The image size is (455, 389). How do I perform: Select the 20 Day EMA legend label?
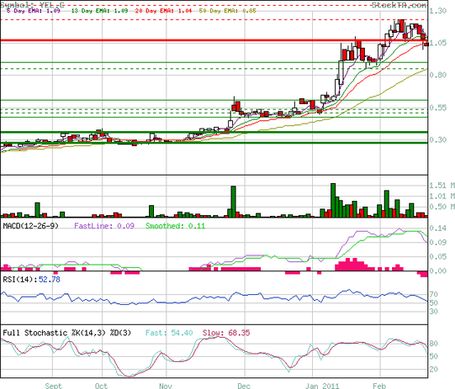coord(164,11)
